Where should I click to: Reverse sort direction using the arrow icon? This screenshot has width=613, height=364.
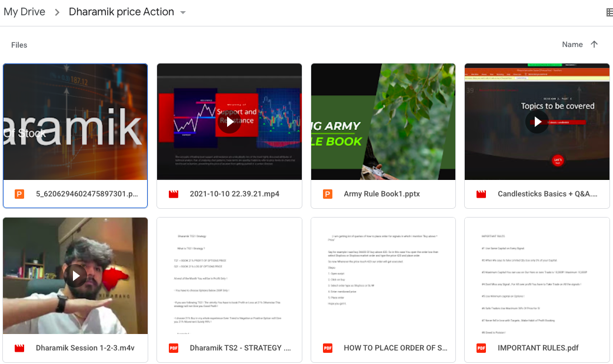pos(594,45)
